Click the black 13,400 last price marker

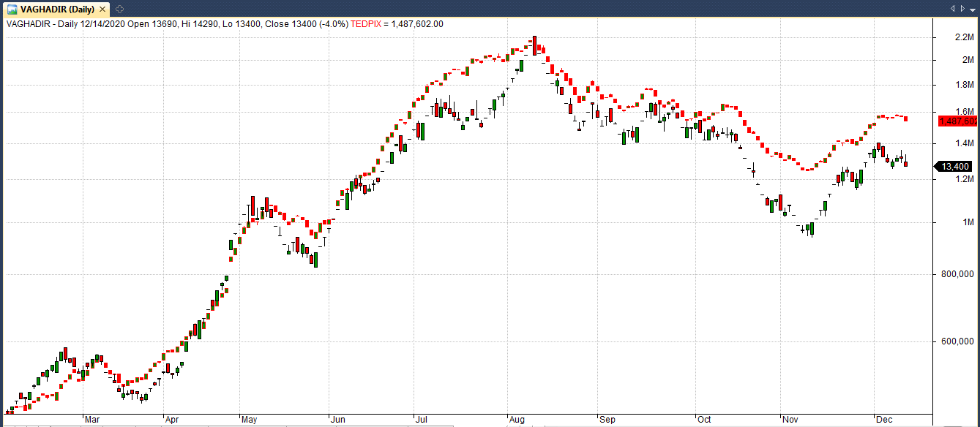[x=957, y=167]
